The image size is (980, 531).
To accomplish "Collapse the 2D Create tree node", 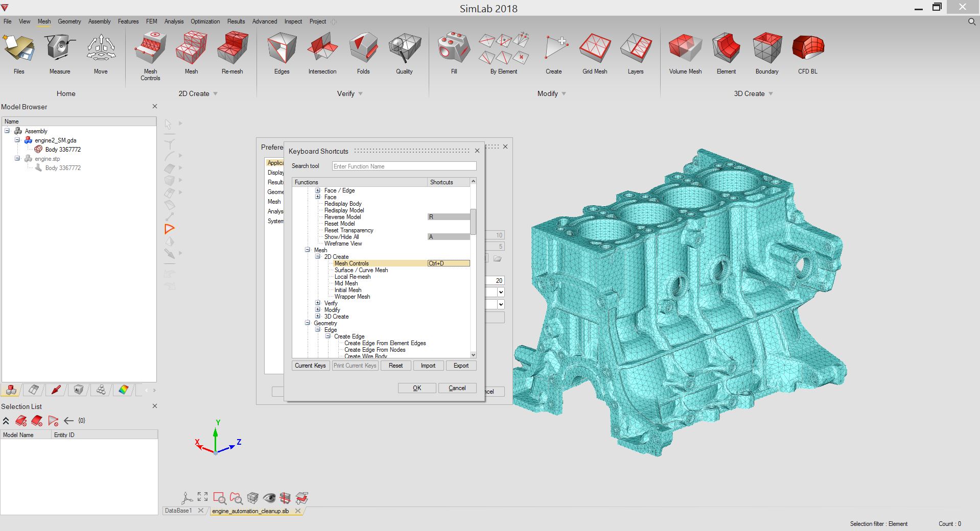I will coord(318,257).
